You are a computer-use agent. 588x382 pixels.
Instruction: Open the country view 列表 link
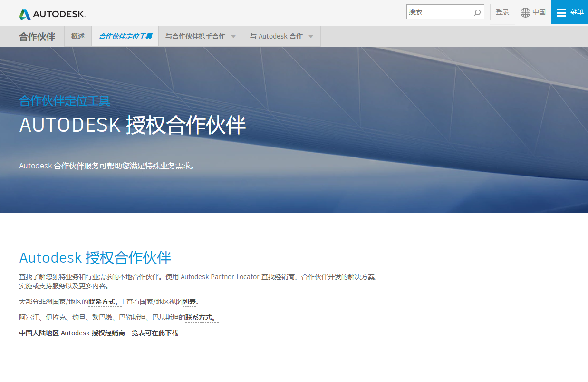[x=189, y=302]
